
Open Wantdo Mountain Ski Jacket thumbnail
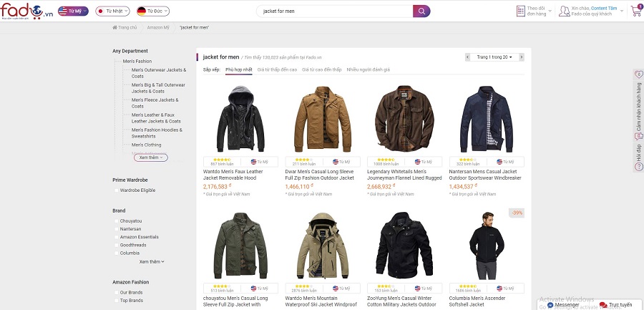point(323,246)
